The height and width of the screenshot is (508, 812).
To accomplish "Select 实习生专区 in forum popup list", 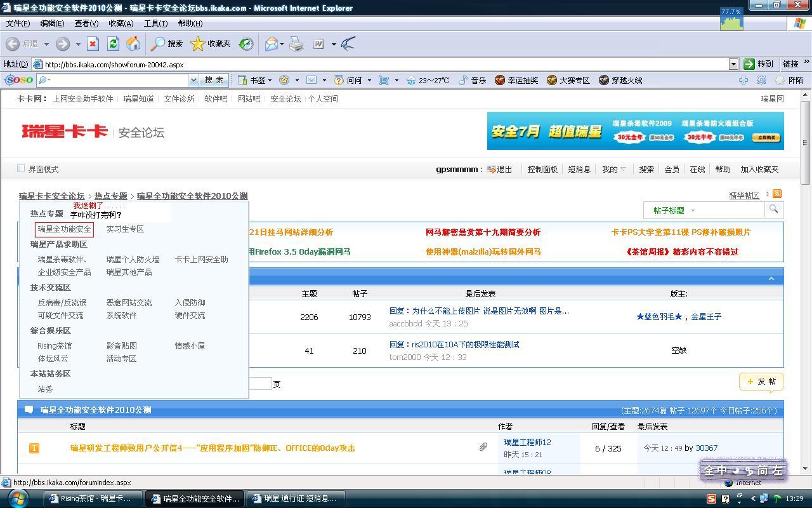I will pyautogui.click(x=125, y=229).
